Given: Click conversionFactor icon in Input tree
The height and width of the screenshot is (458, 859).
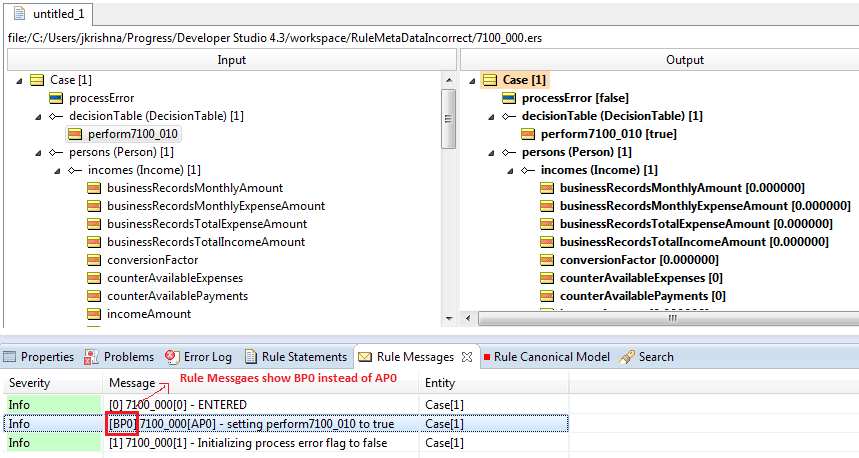Looking at the screenshot, I should pos(94,260).
